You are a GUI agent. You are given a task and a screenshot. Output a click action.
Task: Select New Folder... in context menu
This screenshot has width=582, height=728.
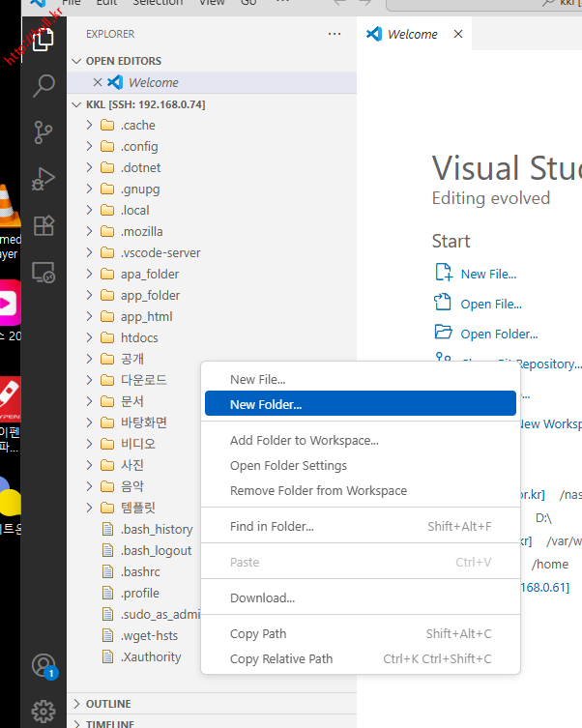tap(266, 404)
